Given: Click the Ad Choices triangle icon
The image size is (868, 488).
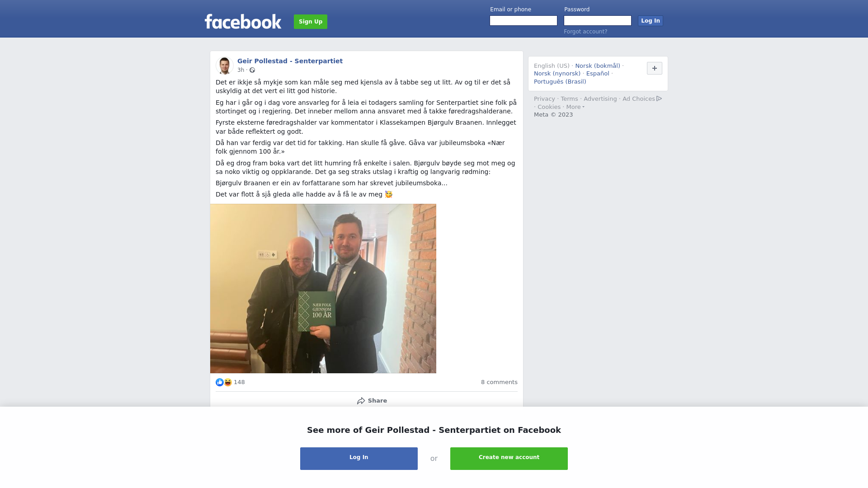Looking at the screenshot, I should (x=659, y=99).
